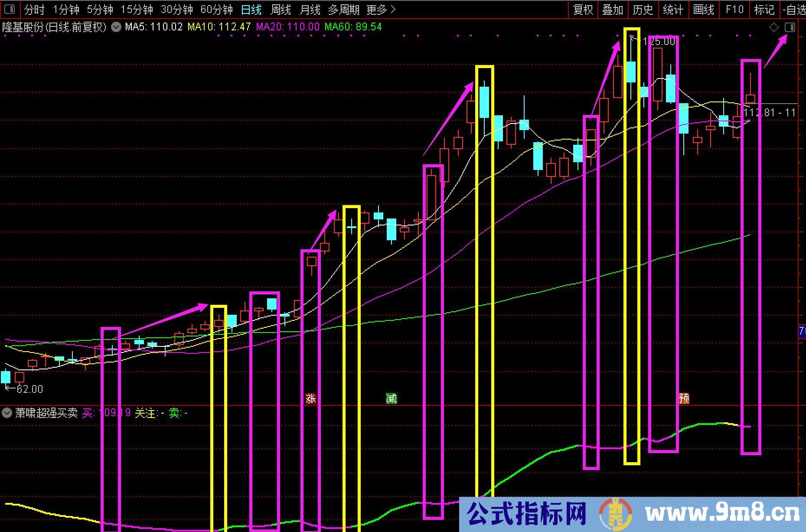
Task: Click 自选 watchlist button
Action: click(x=793, y=10)
